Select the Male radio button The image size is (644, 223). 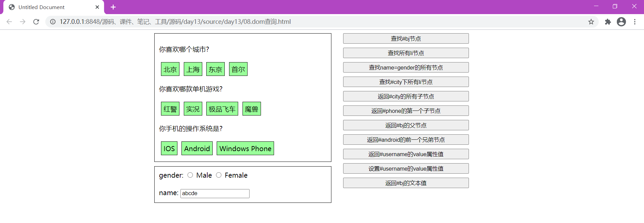coord(190,175)
